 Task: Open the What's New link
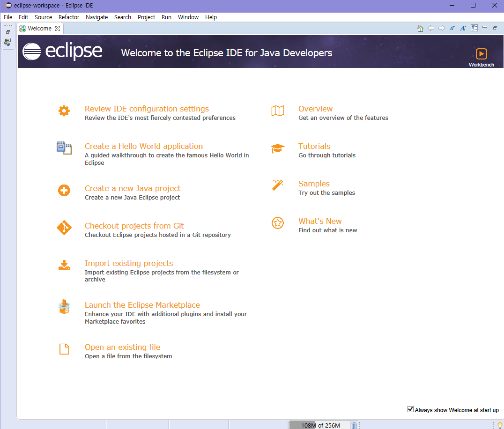pos(320,221)
